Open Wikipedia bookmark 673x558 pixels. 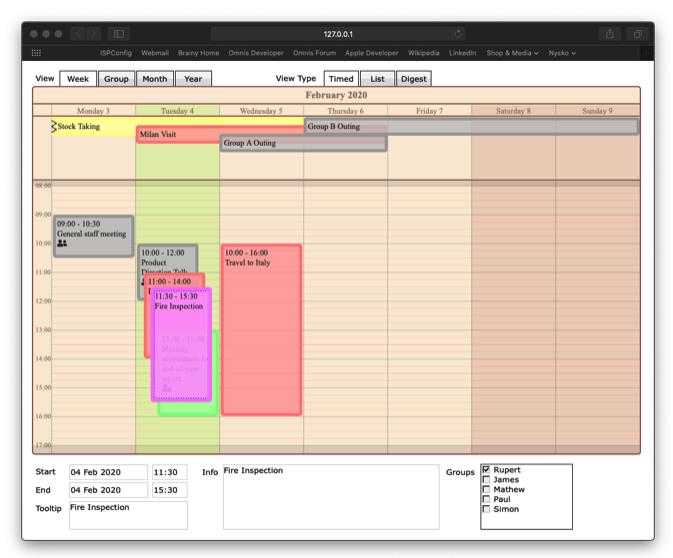424,53
